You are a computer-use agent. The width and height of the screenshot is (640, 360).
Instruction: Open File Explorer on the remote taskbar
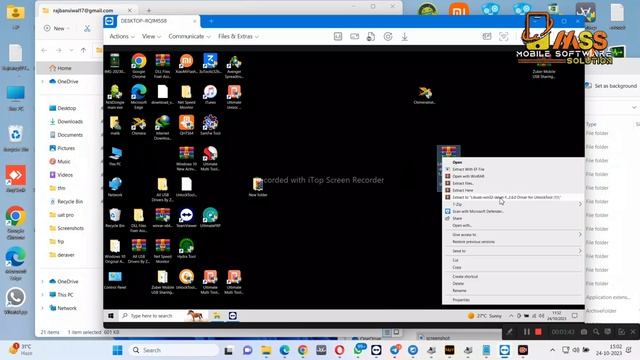click(216, 316)
